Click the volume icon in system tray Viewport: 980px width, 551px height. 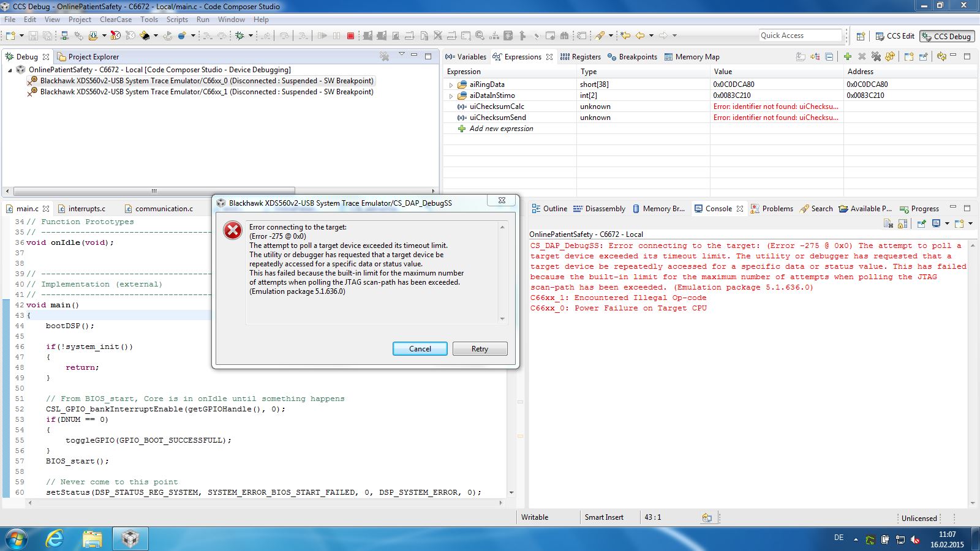pos(915,539)
